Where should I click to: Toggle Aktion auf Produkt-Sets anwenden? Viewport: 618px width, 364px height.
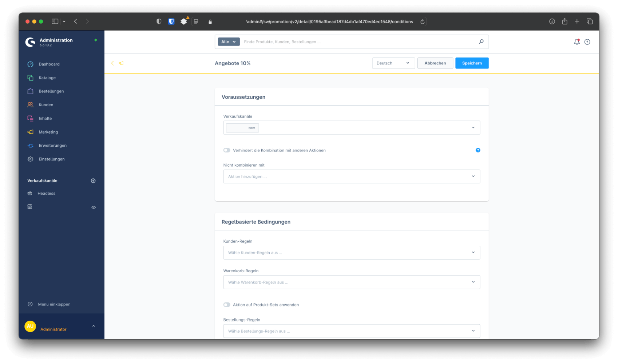[x=227, y=305]
